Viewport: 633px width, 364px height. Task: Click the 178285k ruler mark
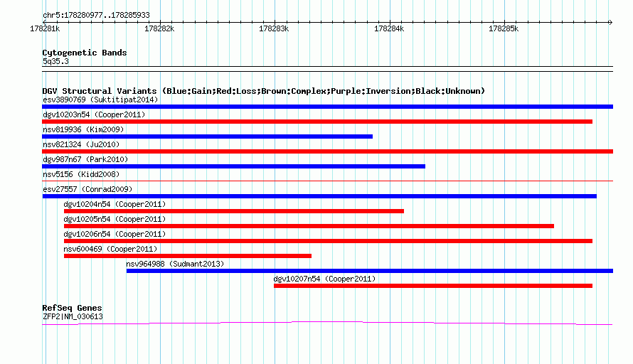(504, 28)
